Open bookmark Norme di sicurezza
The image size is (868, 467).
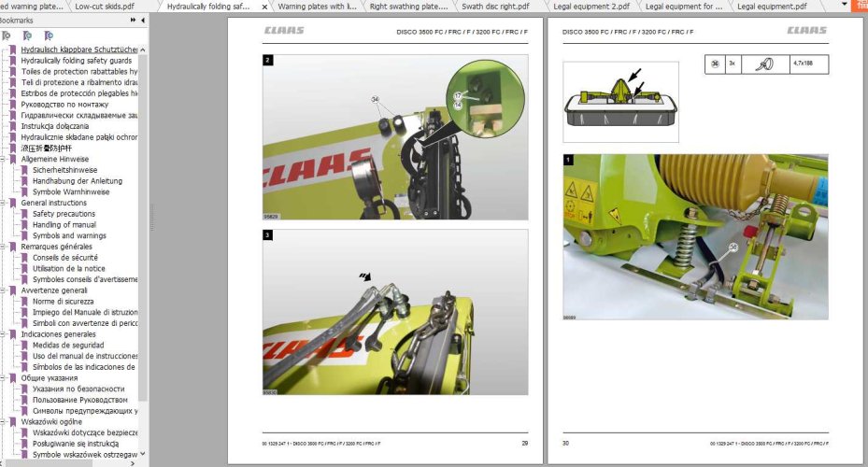[64, 302]
